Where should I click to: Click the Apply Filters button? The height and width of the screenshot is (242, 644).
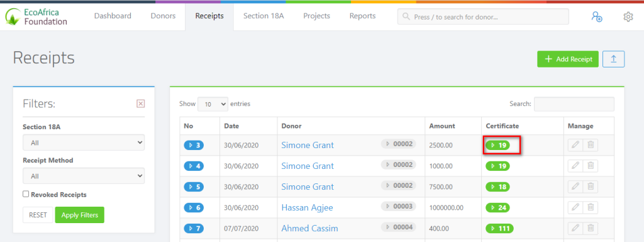[x=80, y=215]
